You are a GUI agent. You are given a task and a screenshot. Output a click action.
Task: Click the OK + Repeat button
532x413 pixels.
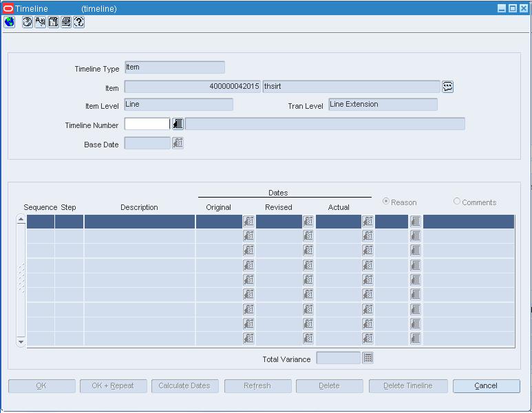coord(114,386)
